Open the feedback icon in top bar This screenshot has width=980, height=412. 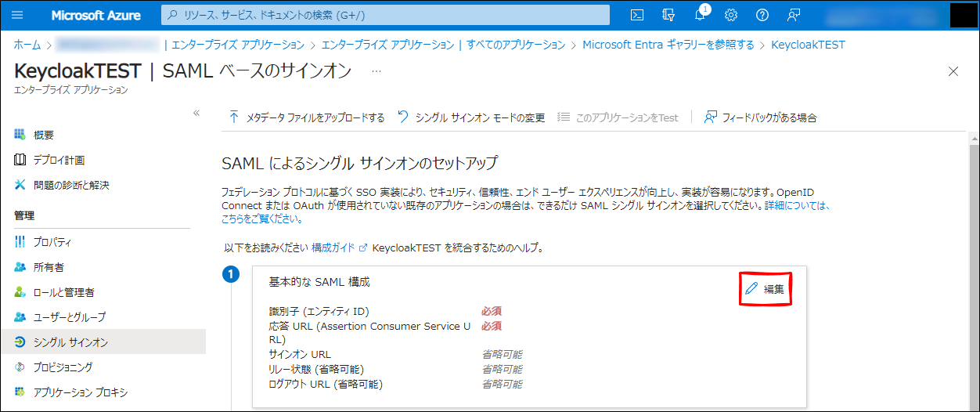pos(794,15)
